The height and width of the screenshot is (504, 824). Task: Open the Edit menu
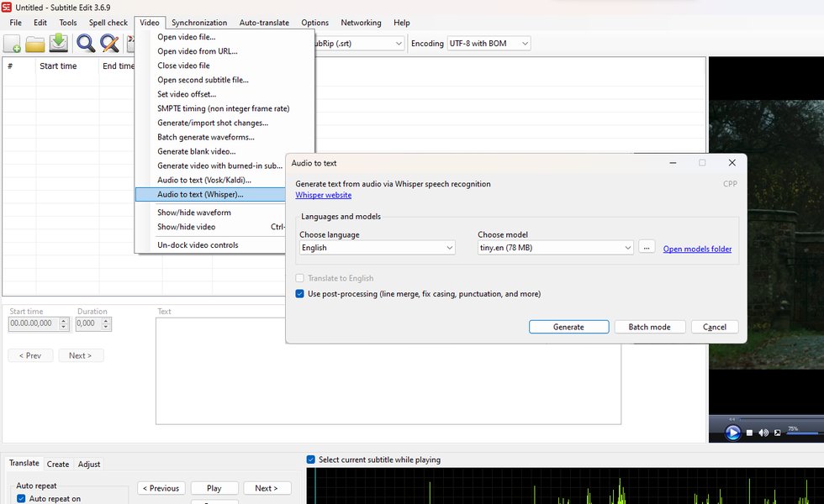coord(40,23)
